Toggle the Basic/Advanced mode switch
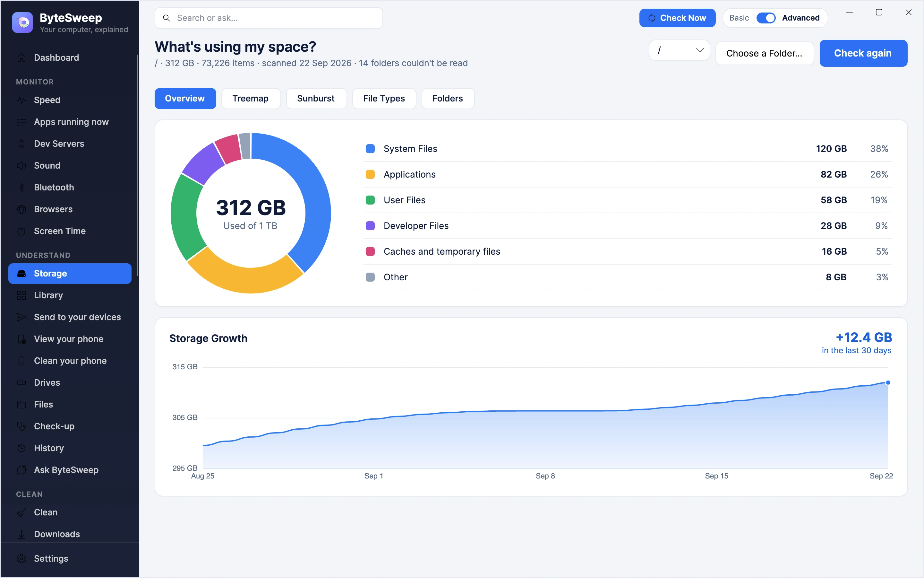This screenshot has height=578, width=924. click(x=766, y=18)
